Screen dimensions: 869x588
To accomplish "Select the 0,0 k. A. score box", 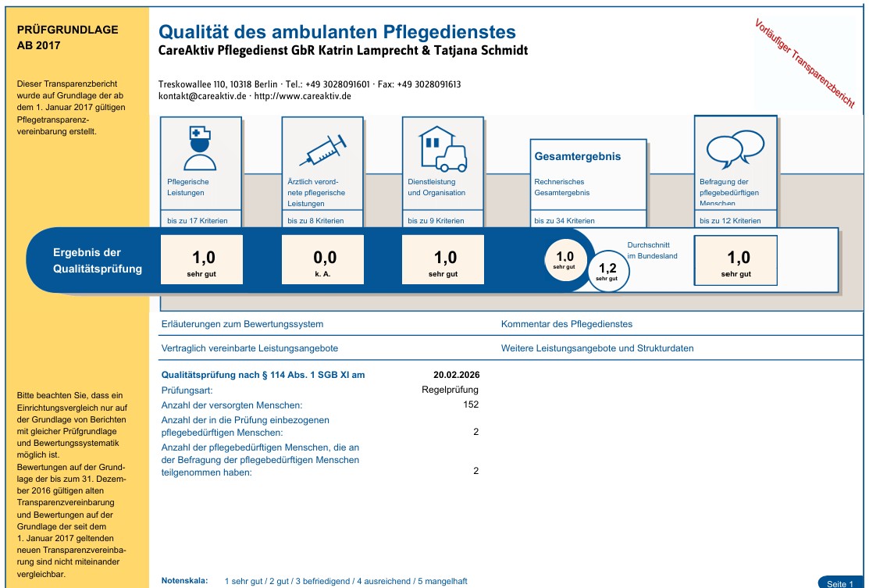I will [x=322, y=260].
